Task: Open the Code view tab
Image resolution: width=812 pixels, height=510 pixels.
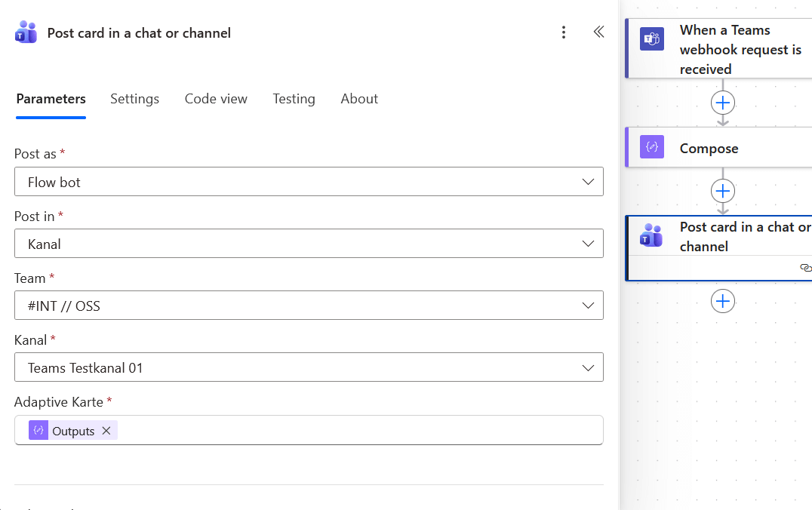Action: coord(216,99)
